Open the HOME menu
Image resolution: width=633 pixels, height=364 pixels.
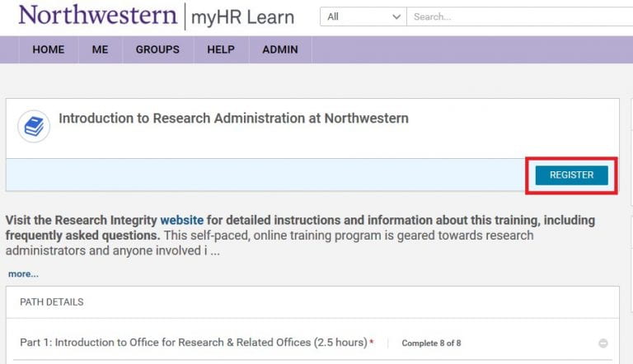[x=49, y=49]
